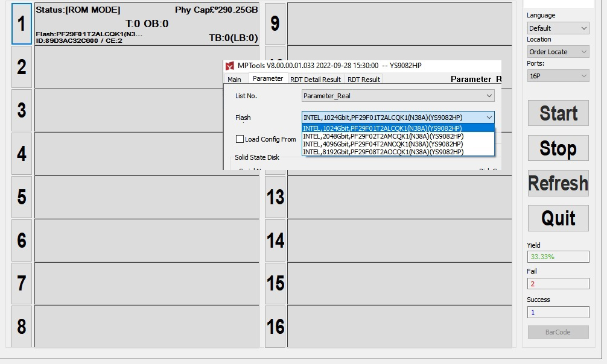The height and width of the screenshot is (364, 607).
Task: Select port number 15 button
Action: tap(275, 283)
